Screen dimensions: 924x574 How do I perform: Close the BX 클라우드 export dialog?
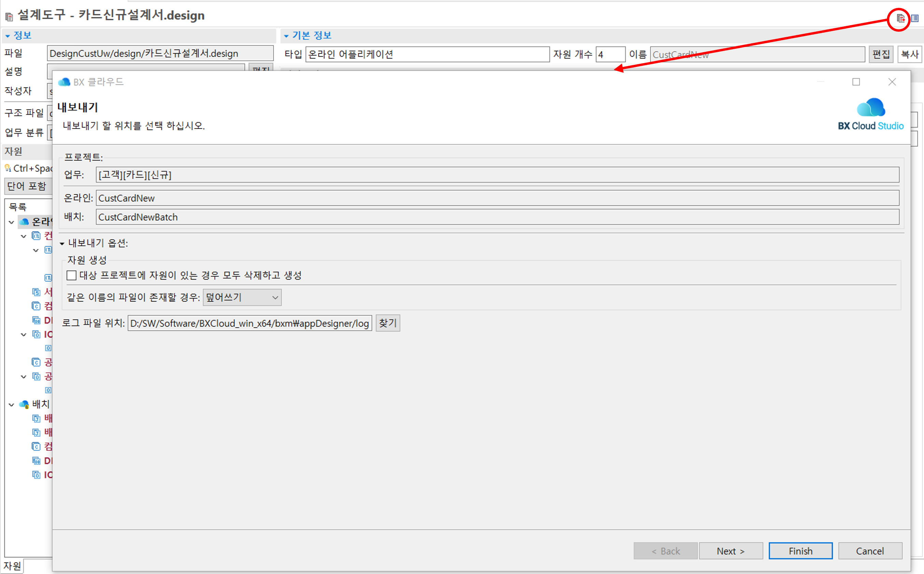[x=892, y=82]
